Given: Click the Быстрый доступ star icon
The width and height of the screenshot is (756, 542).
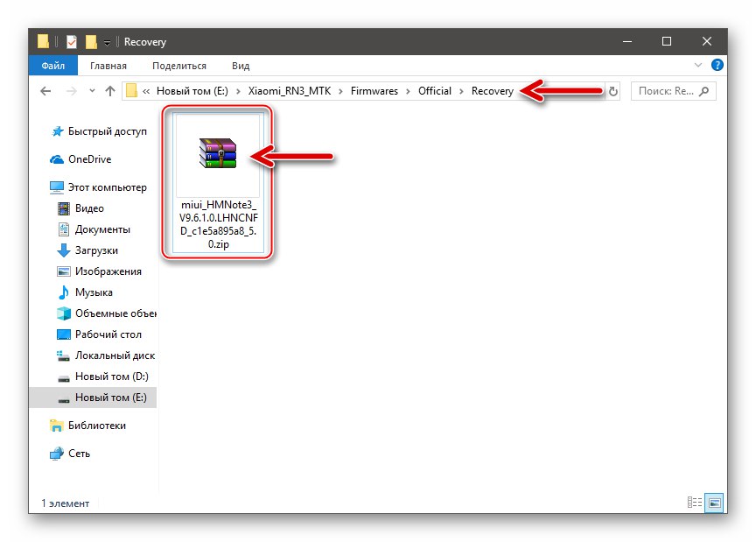Looking at the screenshot, I should [x=58, y=131].
